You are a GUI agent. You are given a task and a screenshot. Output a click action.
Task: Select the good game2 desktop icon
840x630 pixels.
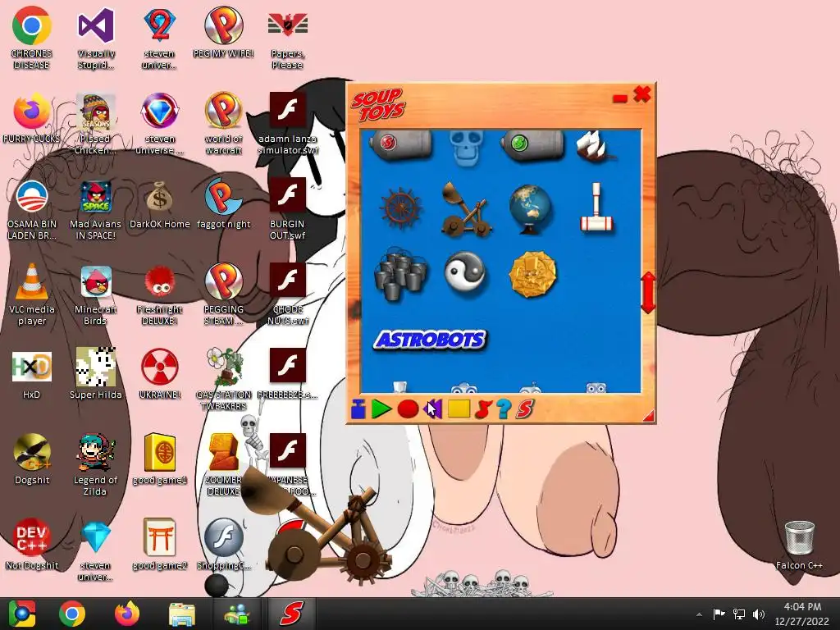pyautogui.click(x=160, y=545)
